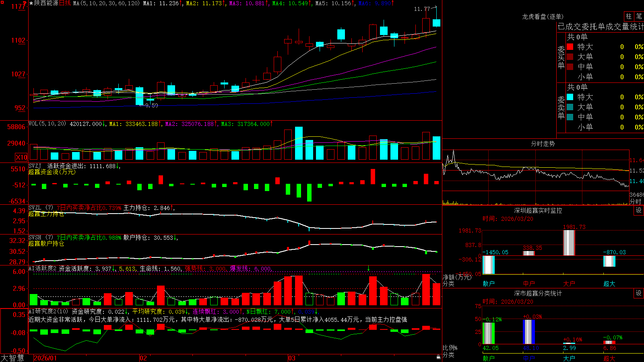Click the star icon before 陕西能源
Viewport: 644px width, 362px height.
(31, 3)
